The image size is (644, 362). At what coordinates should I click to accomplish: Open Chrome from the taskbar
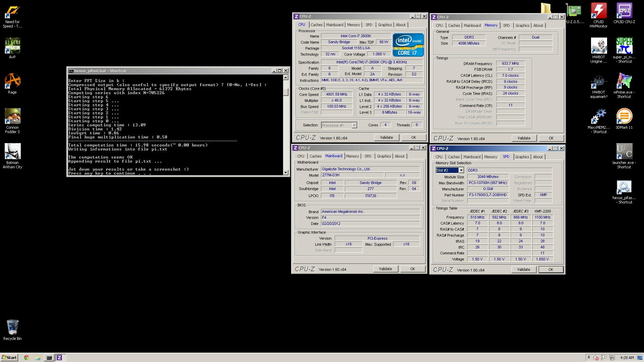pyautogui.click(x=26, y=358)
